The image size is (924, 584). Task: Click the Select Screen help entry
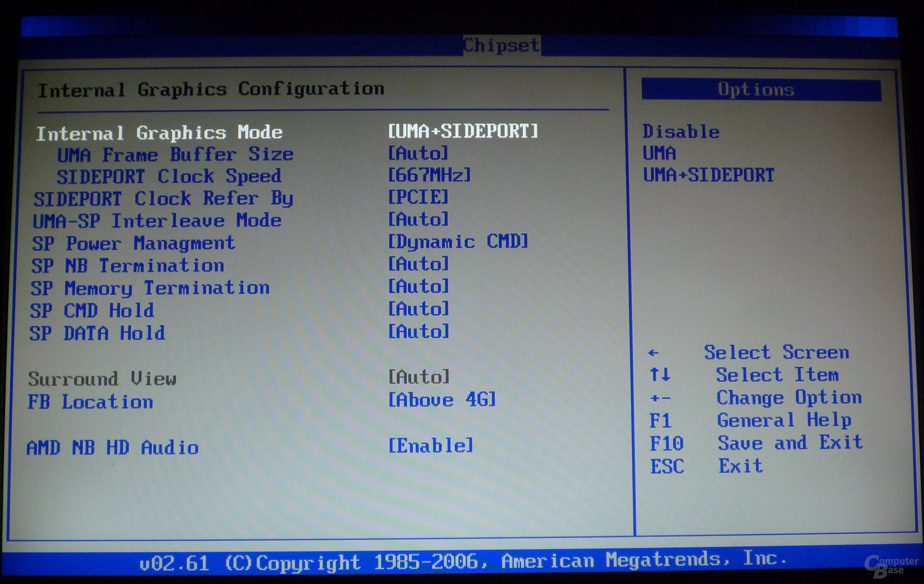tap(776, 353)
